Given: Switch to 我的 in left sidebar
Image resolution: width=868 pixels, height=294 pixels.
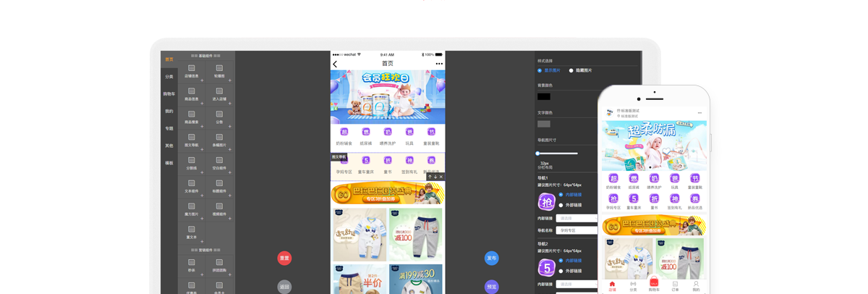Looking at the screenshot, I should tap(169, 112).
